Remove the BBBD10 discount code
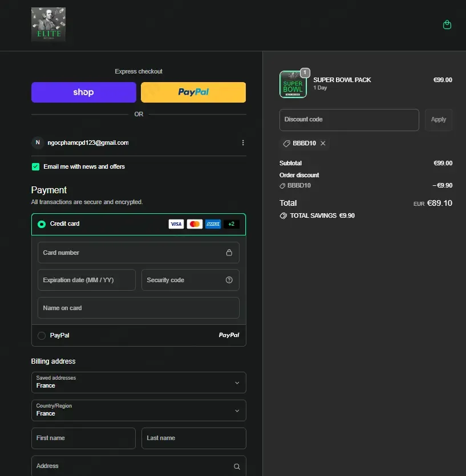This screenshot has width=466, height=476. [323, 143]
